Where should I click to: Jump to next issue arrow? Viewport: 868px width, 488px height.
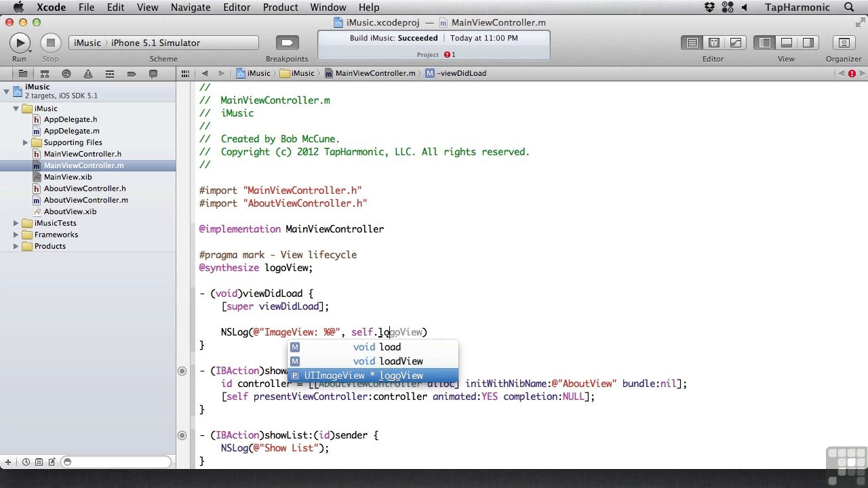(x=861, y=73)
